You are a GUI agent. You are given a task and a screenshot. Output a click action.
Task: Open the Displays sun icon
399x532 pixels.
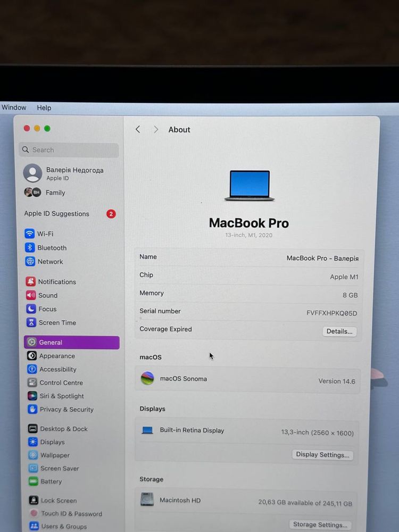click(x=33, y=442)
